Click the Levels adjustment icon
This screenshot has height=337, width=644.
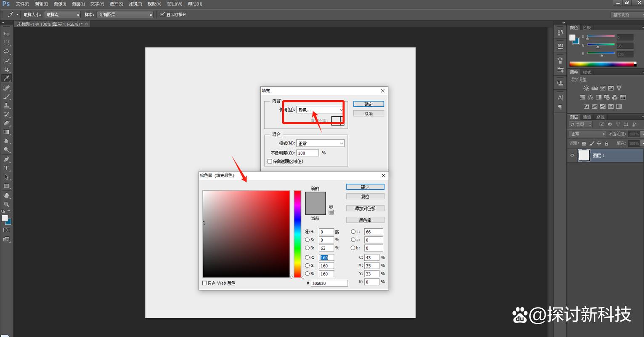coord(594,88)
